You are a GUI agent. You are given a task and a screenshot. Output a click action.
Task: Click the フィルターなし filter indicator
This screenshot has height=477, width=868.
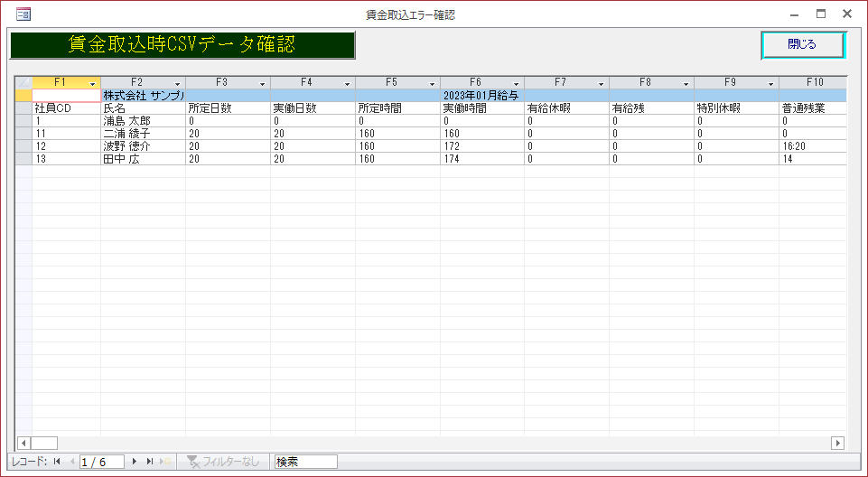click(x=222, y=462)
